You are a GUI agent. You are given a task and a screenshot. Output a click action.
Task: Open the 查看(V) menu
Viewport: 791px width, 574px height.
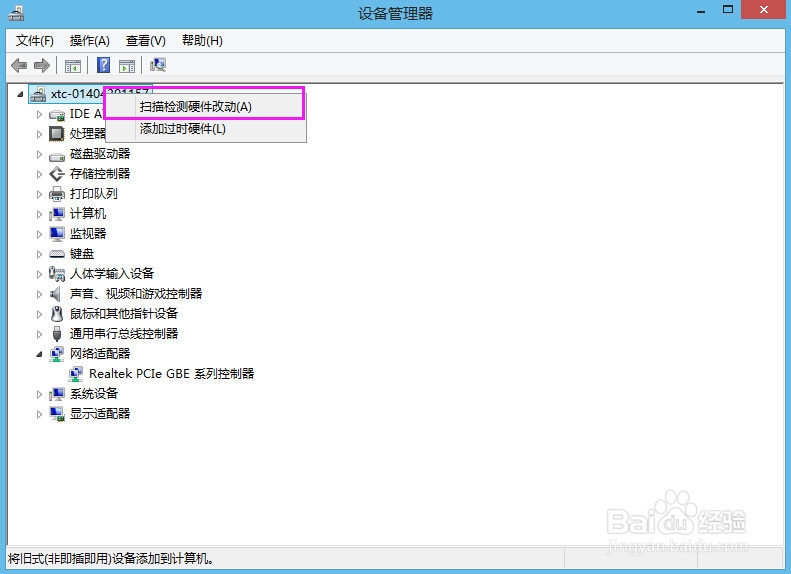point(145,41)
